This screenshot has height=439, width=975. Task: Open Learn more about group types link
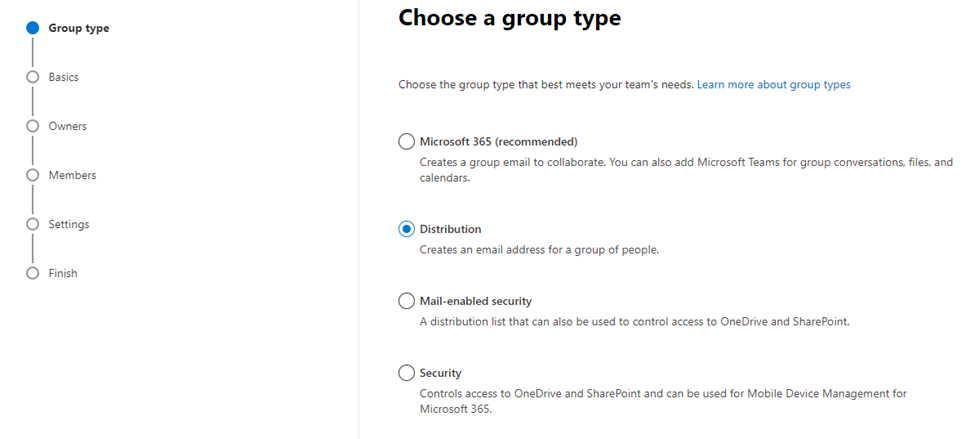(774, 85)
